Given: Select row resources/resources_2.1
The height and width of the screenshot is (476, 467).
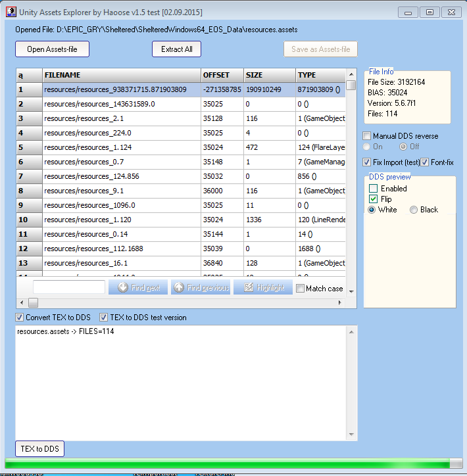Looking at the screenshot, I should coord(122,118).
